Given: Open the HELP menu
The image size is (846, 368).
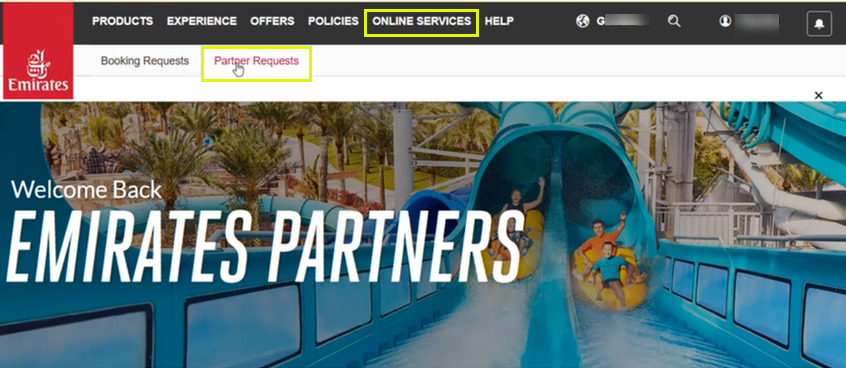Looking at the screenshot, I should [499, 21].
